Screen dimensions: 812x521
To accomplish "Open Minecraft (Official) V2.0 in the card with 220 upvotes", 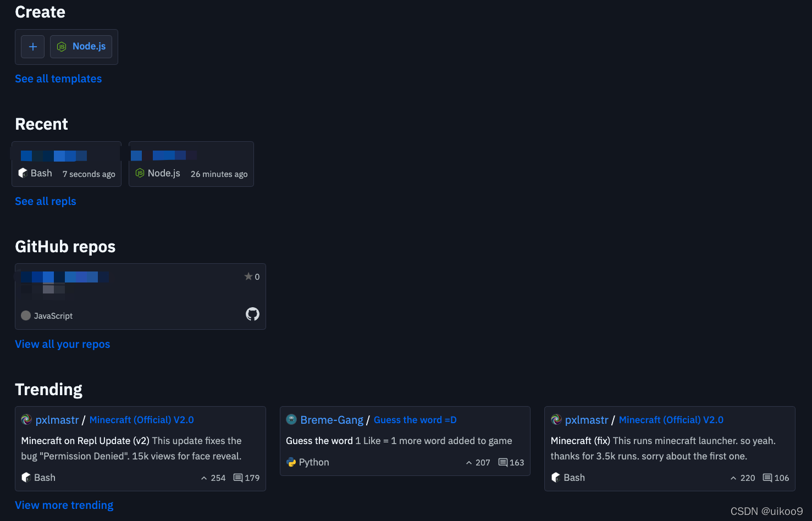I will click(x=671, y=420).
